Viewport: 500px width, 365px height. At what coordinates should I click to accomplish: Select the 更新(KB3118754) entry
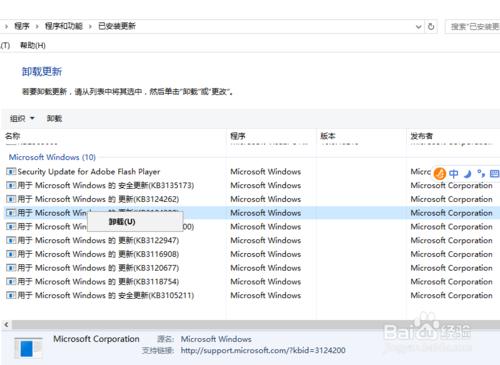tap(98, 282)
